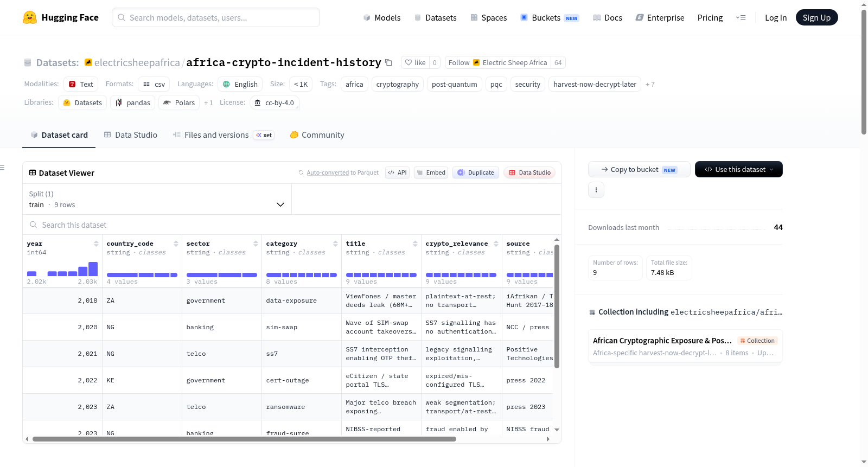Open the Auto-converted to Parquet link
Image resolution: width=868 pixels, height=467 pixels.
328,172
